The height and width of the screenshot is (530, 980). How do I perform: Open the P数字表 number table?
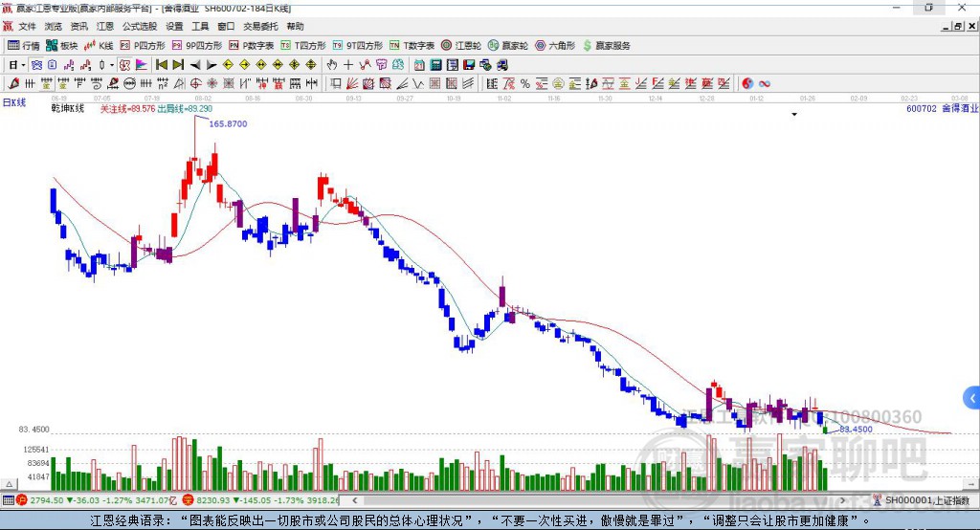pyautogui.click(x=252, y=46)
